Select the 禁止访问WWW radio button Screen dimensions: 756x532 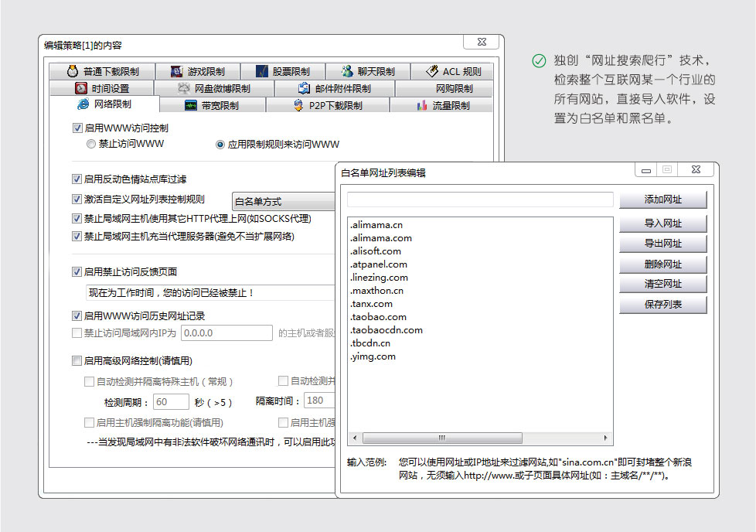pos(90,144)
